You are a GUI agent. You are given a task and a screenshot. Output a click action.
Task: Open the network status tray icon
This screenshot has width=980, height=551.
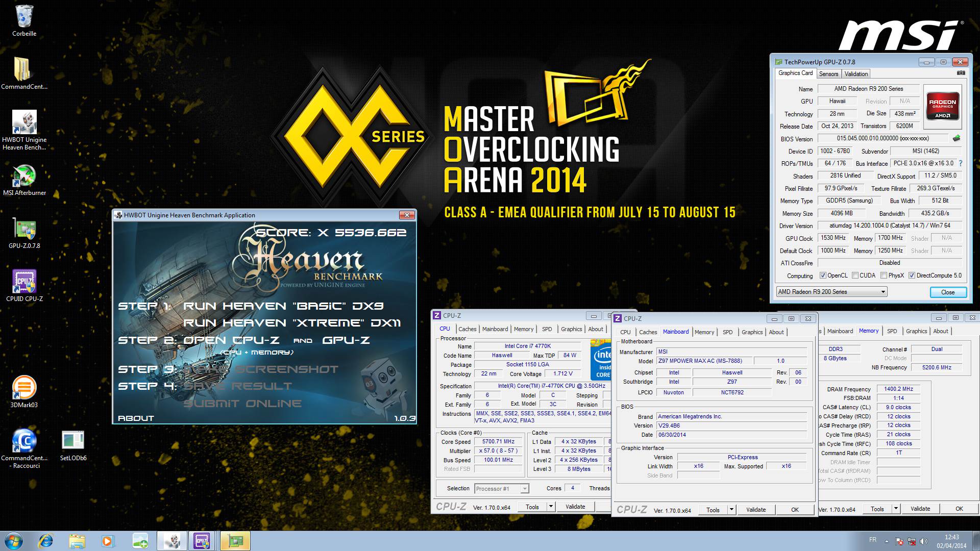pos(912,541)
